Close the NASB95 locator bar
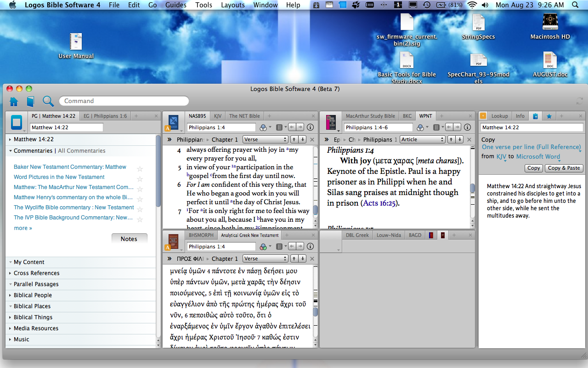This screenshot has height=368, width=588. click(x=312, y=139)
